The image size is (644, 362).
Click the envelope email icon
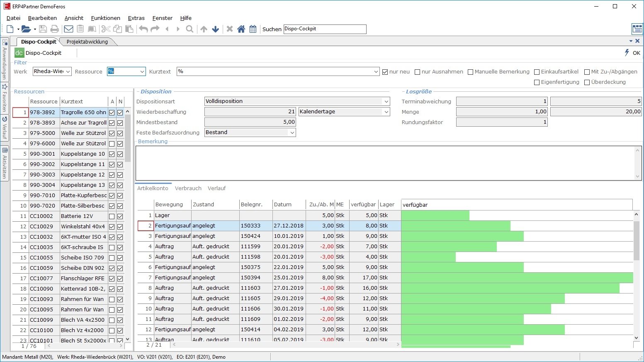click(68, 29)
